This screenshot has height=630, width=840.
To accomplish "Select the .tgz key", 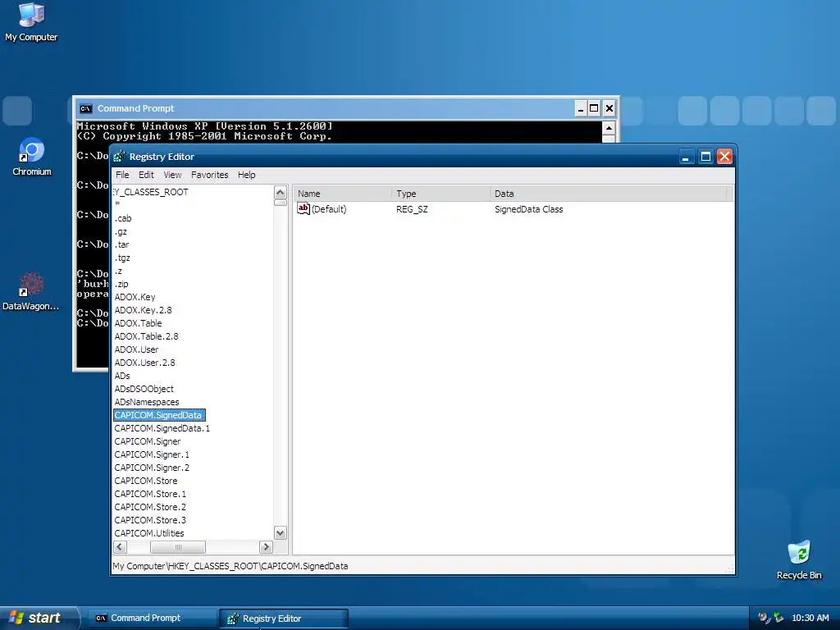I will point(122,258).
